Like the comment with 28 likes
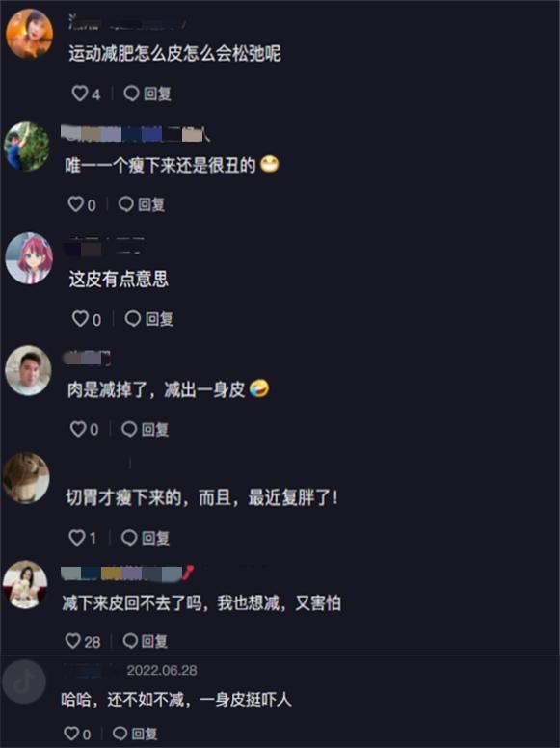Image resolution: width=560 pixels, height=748 pixels. [x=83, y=641]
